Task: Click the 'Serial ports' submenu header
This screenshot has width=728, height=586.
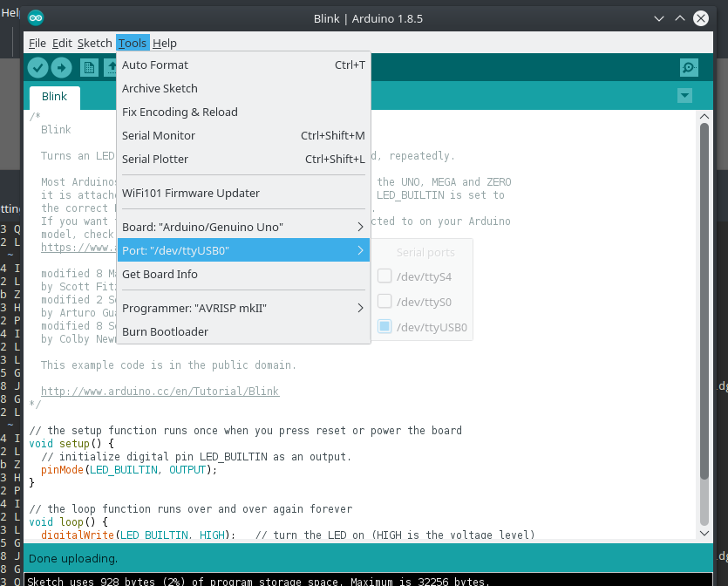Action: click(425, 252)
